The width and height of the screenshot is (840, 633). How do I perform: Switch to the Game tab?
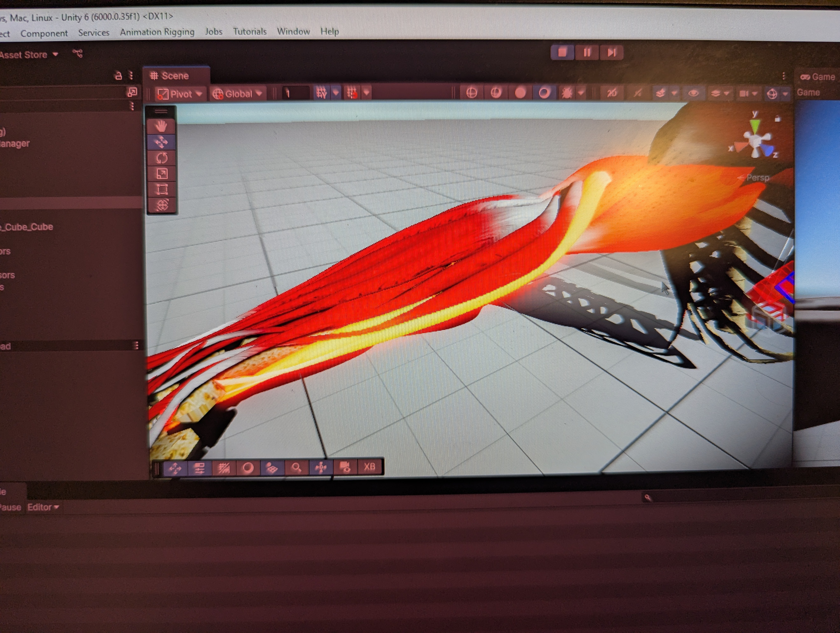tap(817, 77)
